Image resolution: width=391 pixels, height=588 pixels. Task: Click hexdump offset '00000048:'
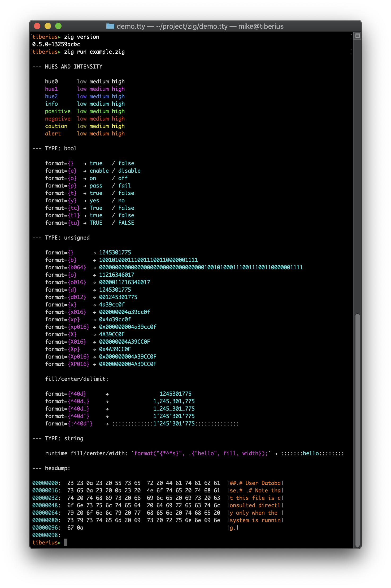(x=47, y=505)
